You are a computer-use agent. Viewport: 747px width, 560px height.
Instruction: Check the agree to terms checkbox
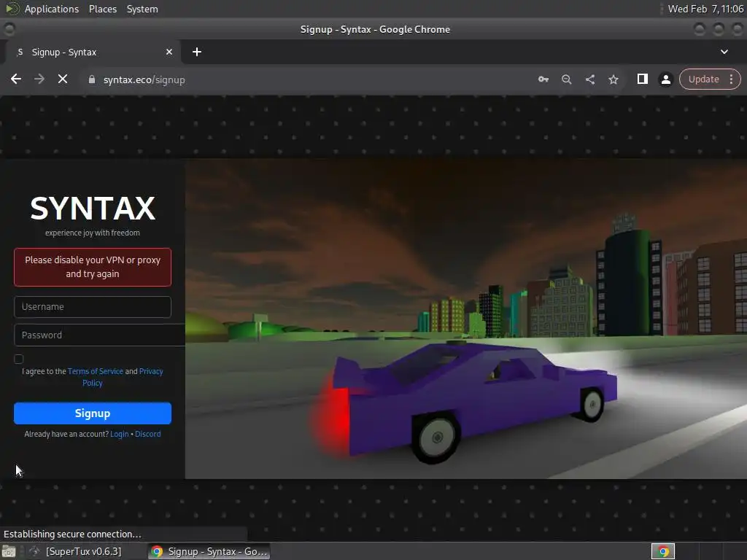pyautogui.click(x=18, y=359)
